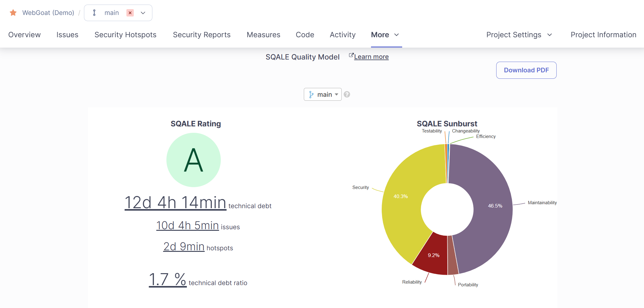Image resolution: width=644 pixels, height=308 pixels.
Task: Click the orange favorite star icon
Action: tap(13, 13)
